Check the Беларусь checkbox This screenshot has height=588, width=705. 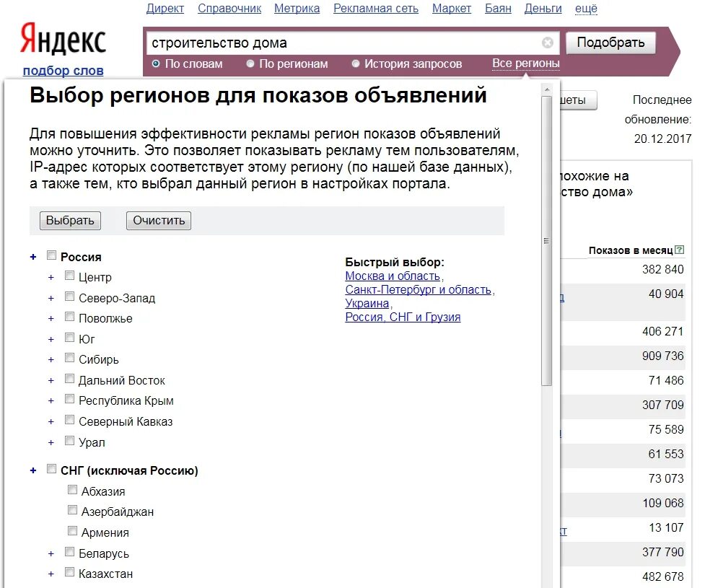[69, 552]
